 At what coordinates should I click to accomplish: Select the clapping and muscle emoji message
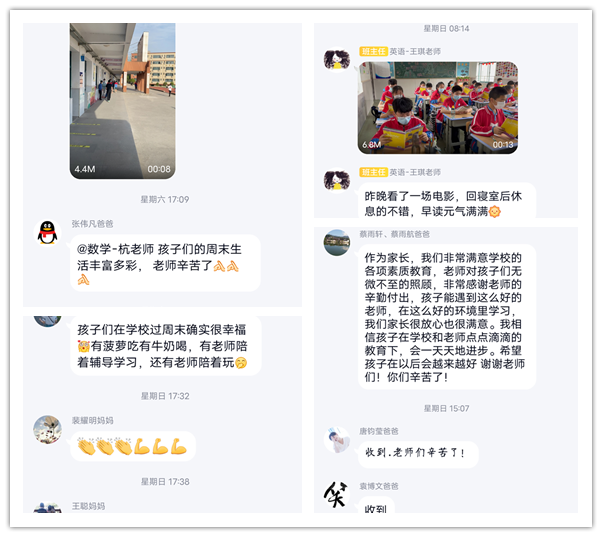[133, 446]
